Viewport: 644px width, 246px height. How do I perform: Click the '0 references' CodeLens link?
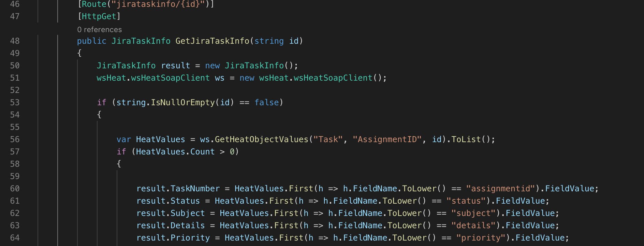(99, 30)
